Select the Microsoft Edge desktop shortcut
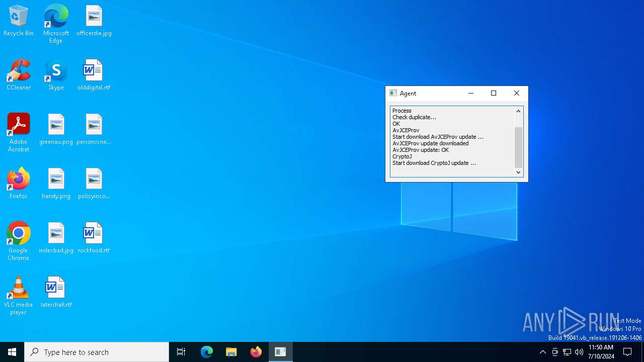The width and height of the screenshot is (644, 362). click(x=56, y=24)
